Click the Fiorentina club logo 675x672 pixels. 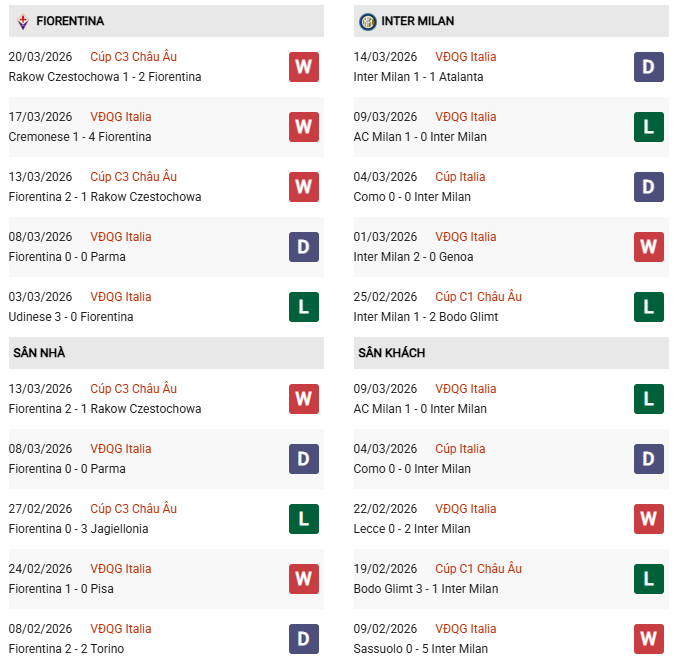pyautogui.click(x=20, y=21)
